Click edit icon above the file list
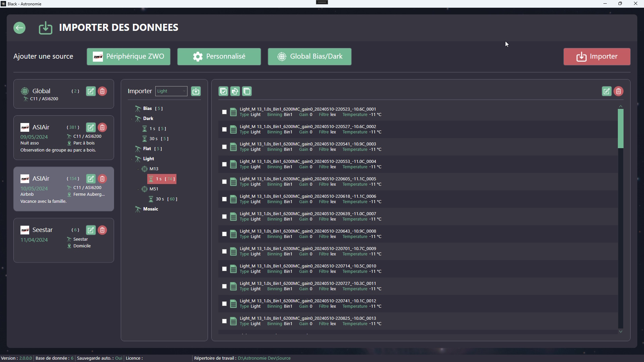This screenshot has height=362, width=644. point(606,91)
